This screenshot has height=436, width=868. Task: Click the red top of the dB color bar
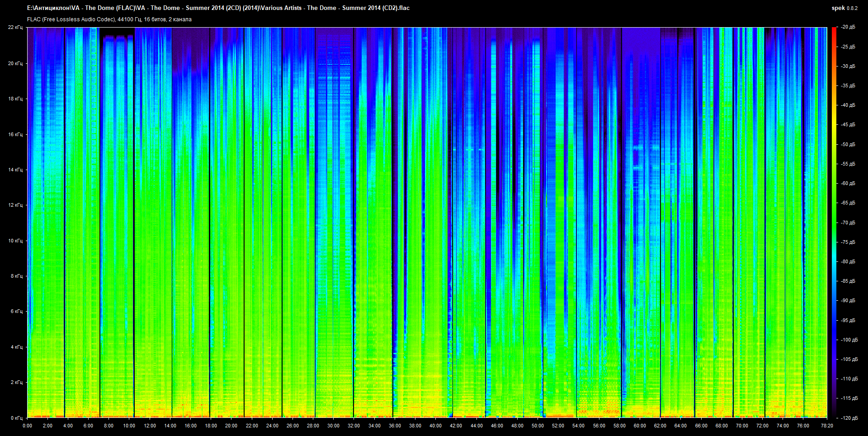click(834, 30)
